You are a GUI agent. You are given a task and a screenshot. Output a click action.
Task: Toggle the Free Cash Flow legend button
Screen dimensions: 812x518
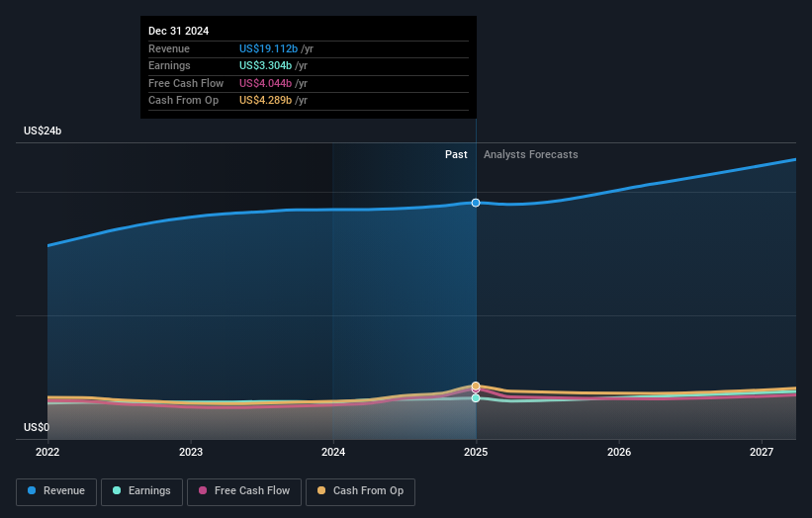tap(244, 491)
